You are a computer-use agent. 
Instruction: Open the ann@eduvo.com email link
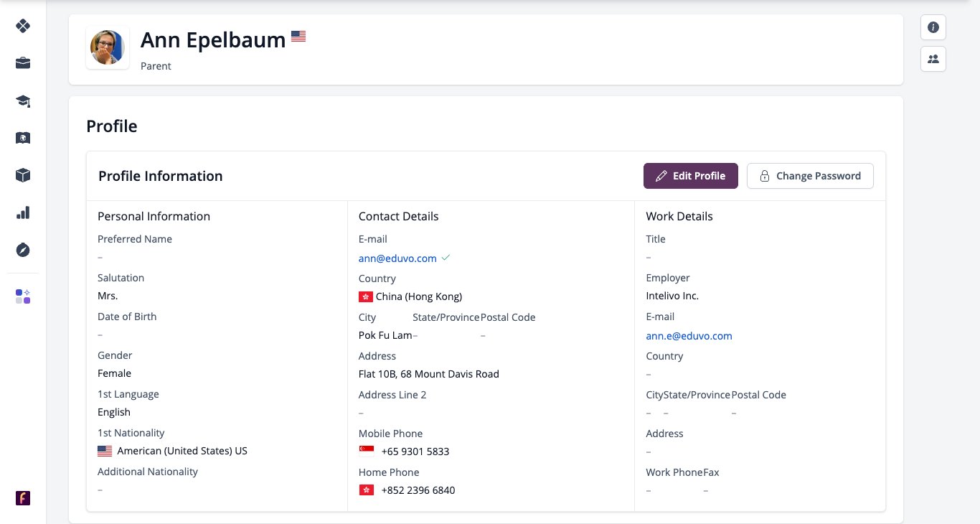coord(397,258)
